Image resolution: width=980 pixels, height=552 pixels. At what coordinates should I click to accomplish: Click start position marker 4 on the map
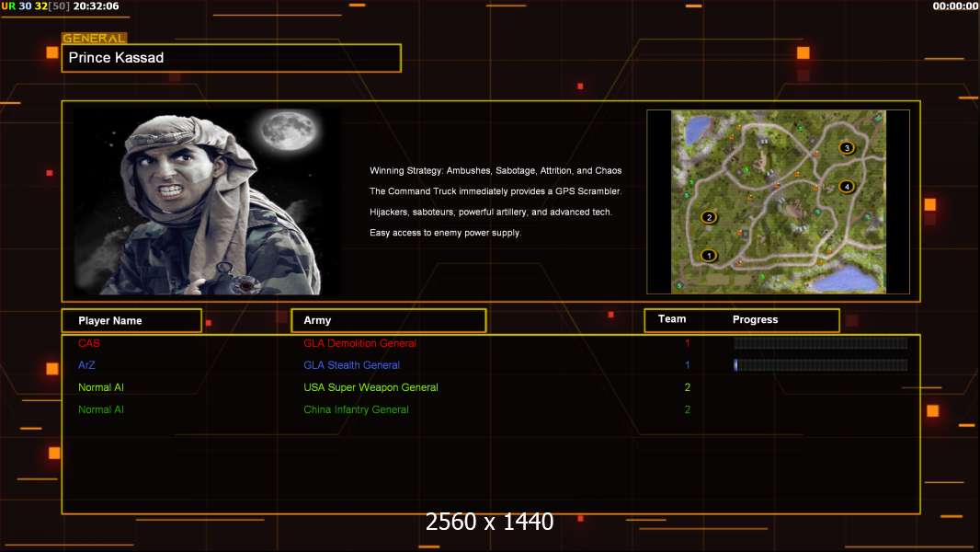coord(847,186)
